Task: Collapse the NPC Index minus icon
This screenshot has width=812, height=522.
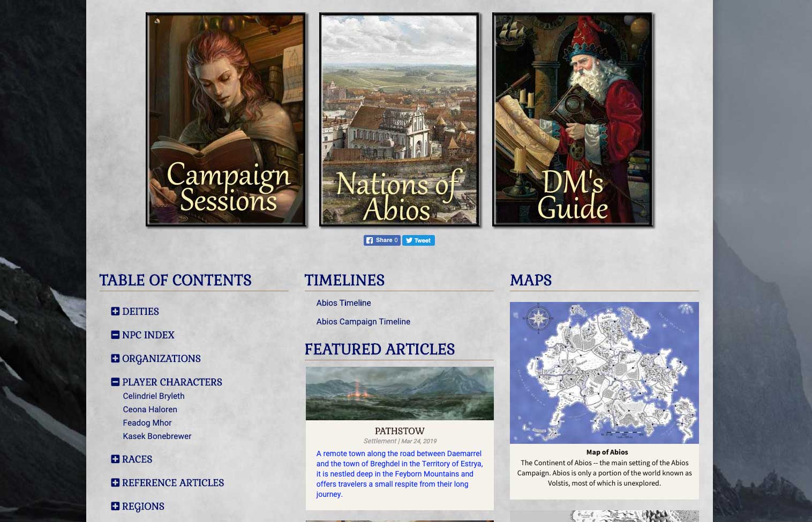Action: click(x=115, y=335)
